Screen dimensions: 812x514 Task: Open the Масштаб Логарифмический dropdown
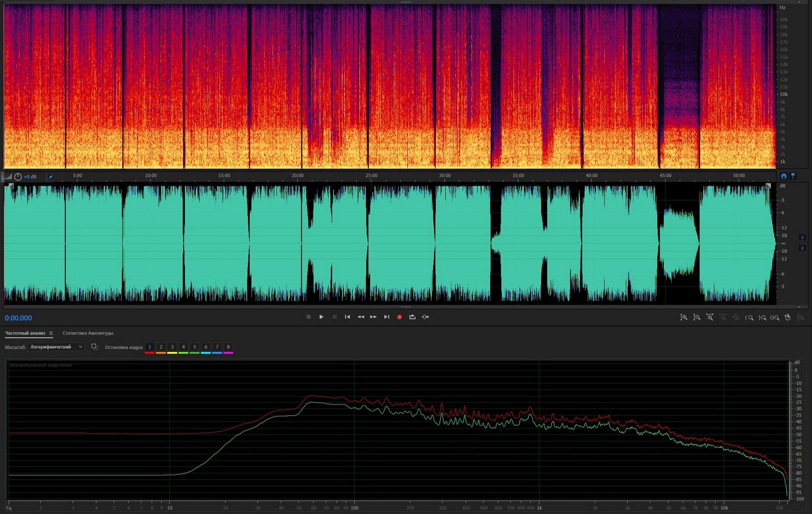(56, 347)
